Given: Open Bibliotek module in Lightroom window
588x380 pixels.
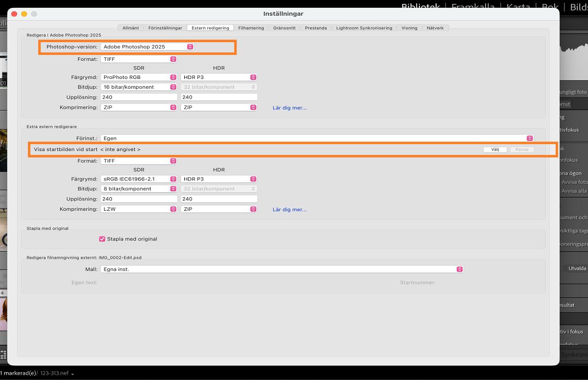Looking at the screenshot, I should pos(420,7).
